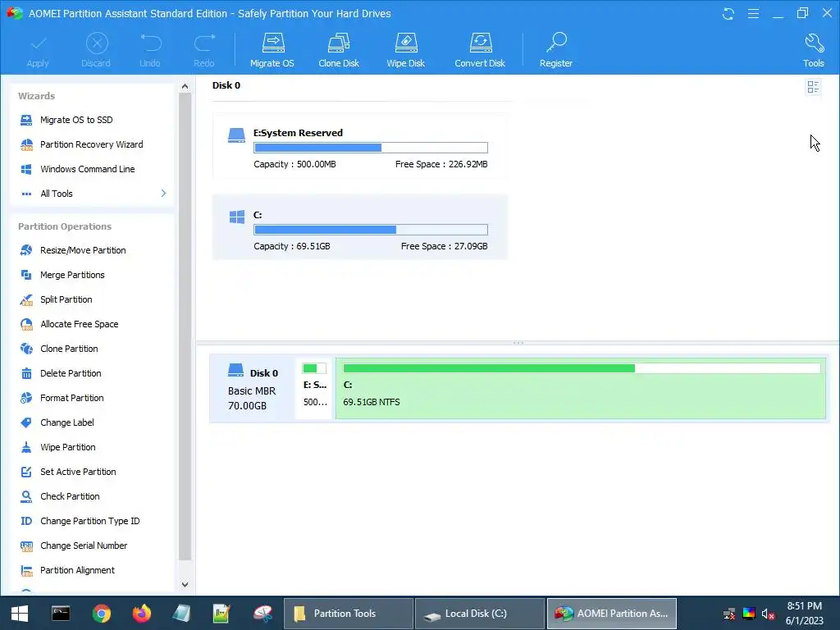840x630 pixels.
Task: Open the Windows Start menu
Action: pos(20,614)
